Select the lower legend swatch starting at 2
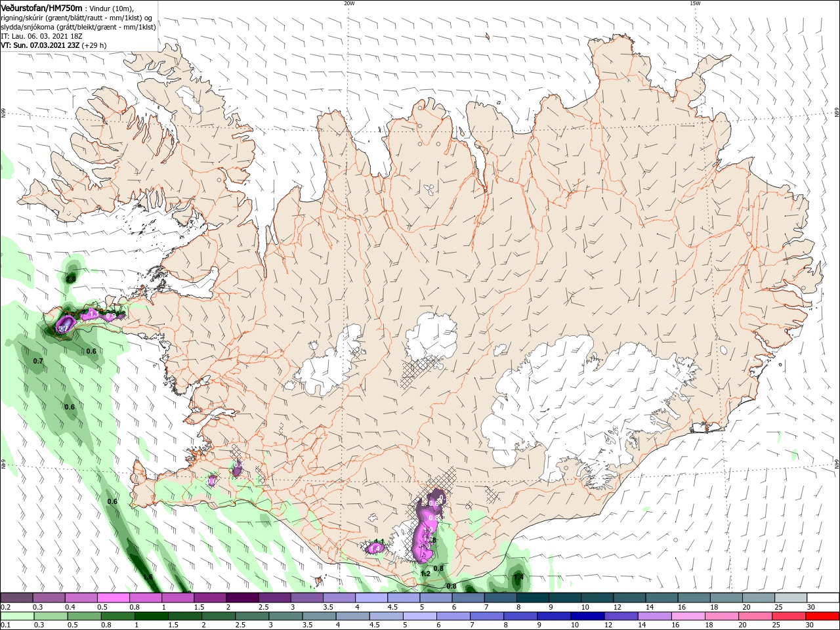 pos(219,616)
